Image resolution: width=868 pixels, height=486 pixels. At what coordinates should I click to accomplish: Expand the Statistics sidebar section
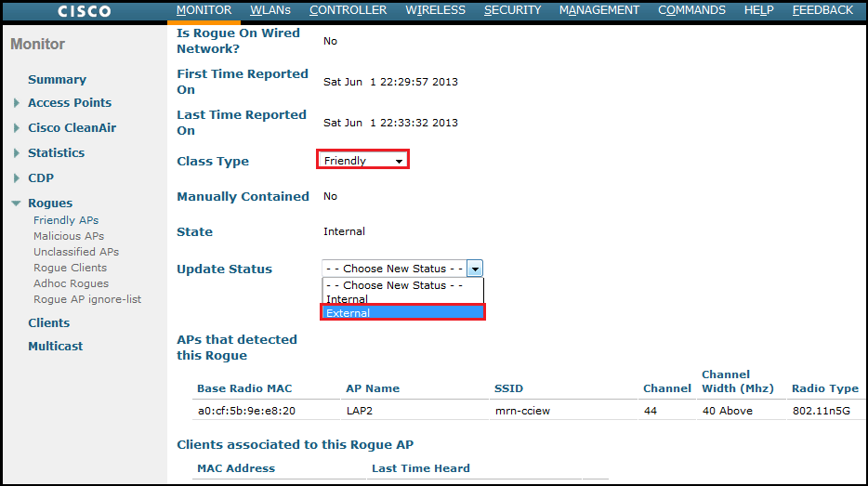tap(56, 153)
